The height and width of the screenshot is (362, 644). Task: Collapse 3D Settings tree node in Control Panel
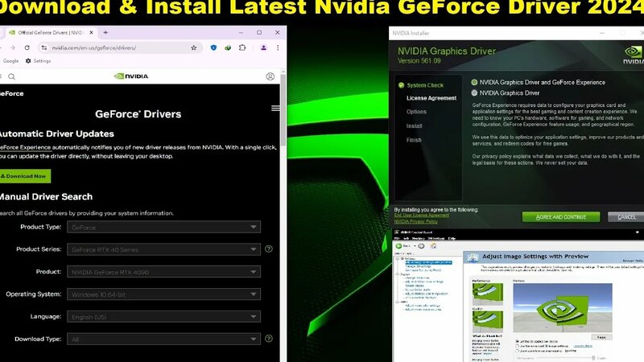(397, 258)
